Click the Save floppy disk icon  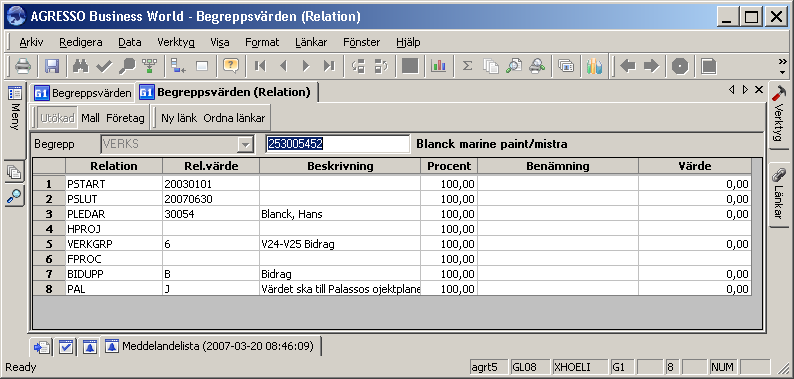coord(52,66)
